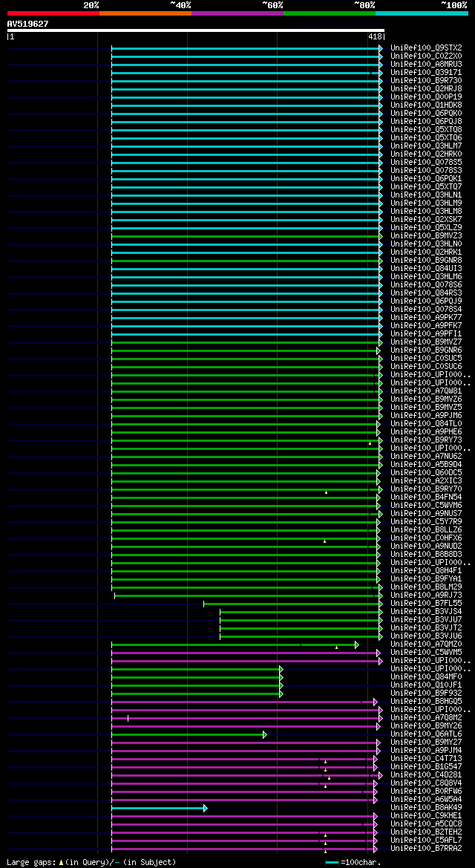Select the UniRef100_B9MVZ3 label
Screen dimensions: 475x868
(426, 236)
